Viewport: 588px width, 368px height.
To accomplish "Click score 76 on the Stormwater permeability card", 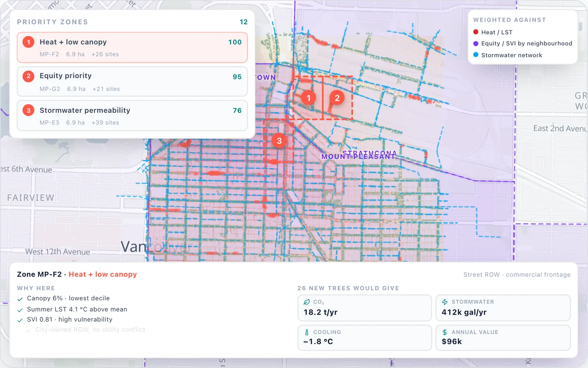I will 237,110.
